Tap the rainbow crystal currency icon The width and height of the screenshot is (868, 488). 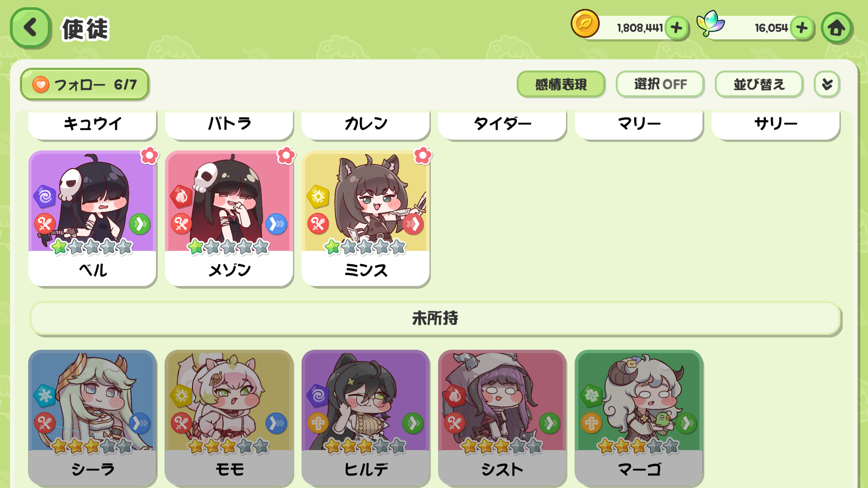[x=711, y=23]
